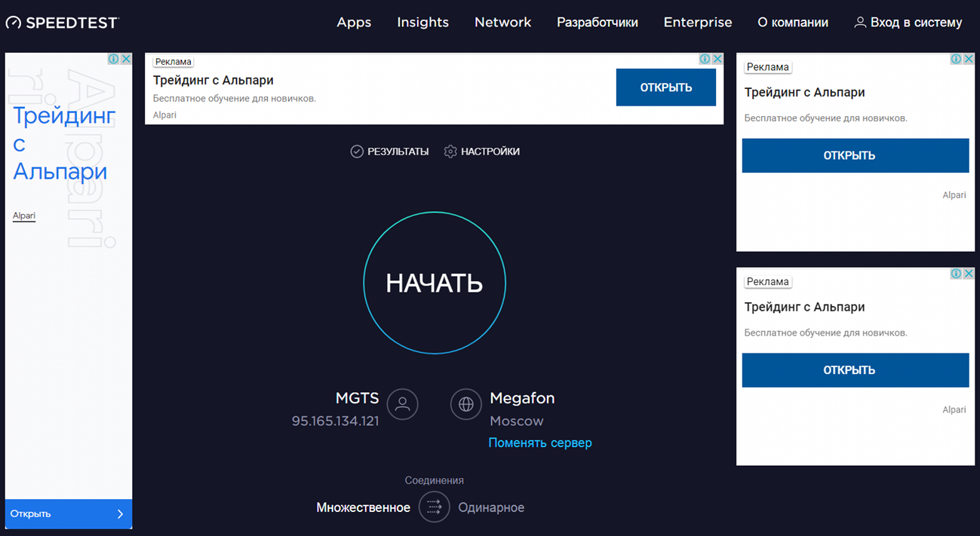
Task: Close the banner ad above the test
Action: pyautogui.click(x=717, y=59)
